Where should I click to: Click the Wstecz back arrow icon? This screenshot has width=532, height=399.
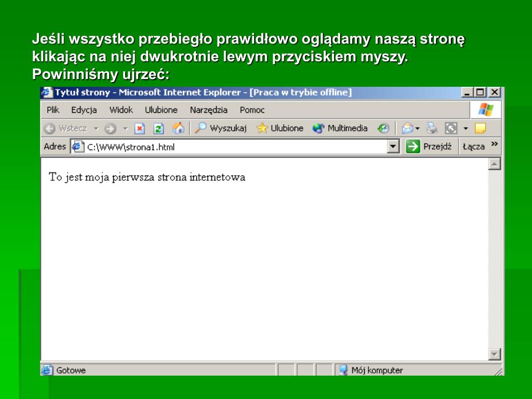pyautogui.click(x=49, y=128)
